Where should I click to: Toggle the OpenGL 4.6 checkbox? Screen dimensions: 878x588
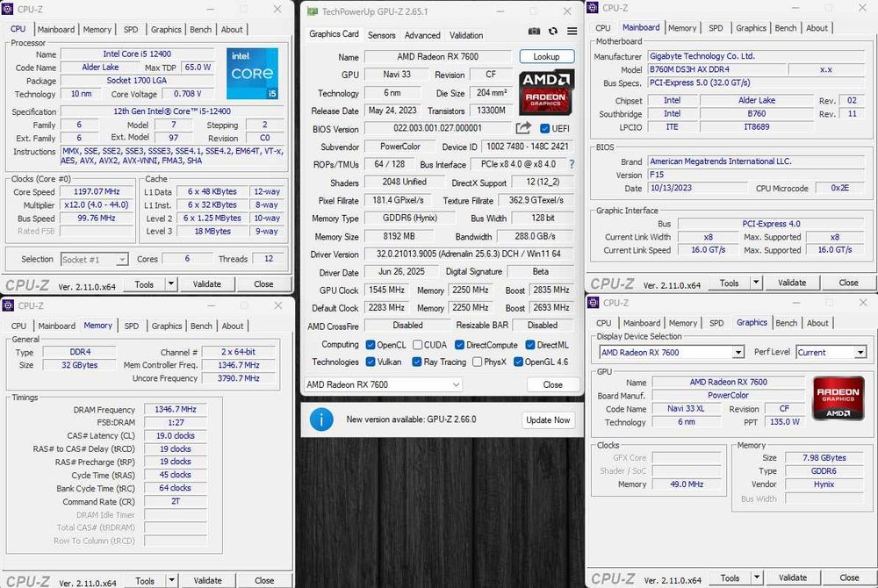click(x=518, y=362)
